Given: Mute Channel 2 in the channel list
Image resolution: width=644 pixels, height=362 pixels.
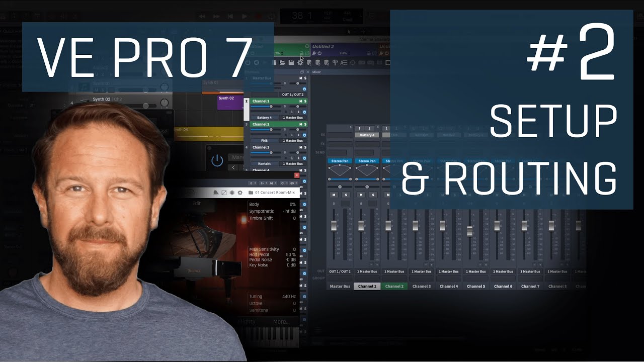Looking at the screenshot, I should coord(301,124).
